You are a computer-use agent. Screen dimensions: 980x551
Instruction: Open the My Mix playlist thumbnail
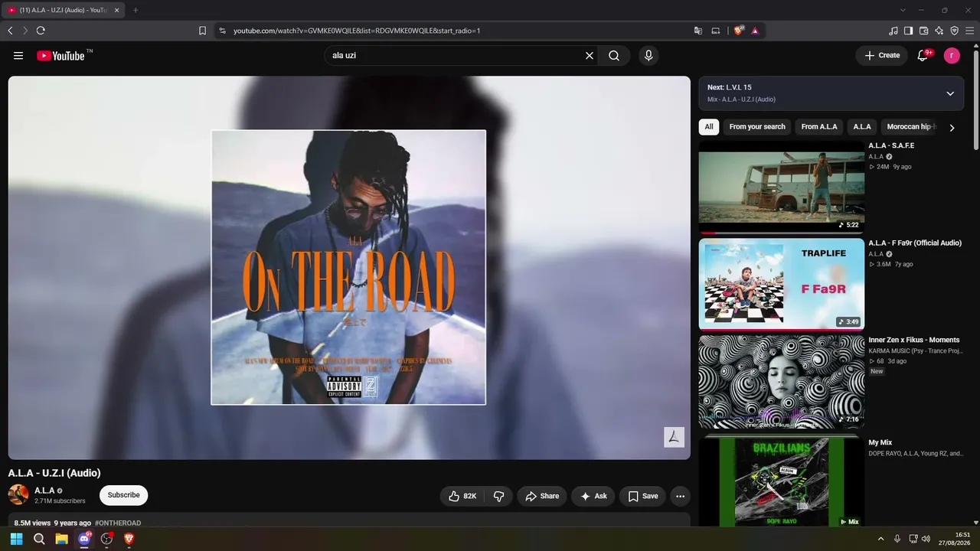(x=782, y=481)
